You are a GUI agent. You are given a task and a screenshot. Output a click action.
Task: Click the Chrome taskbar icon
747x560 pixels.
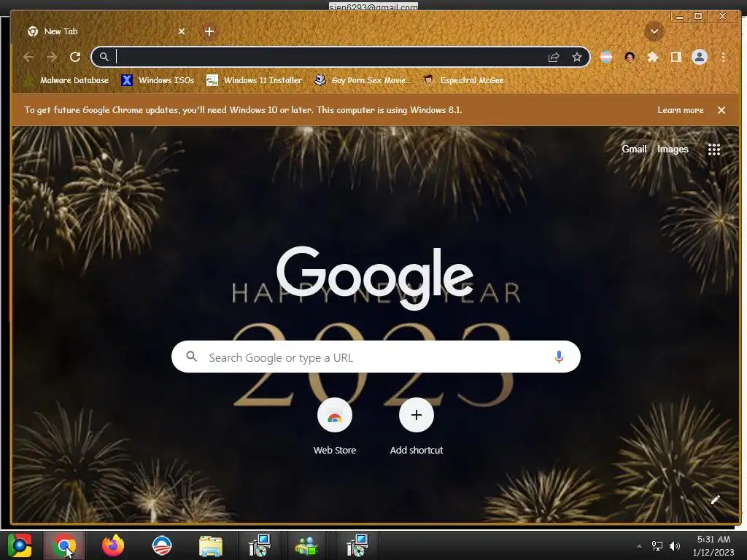(x=64, y=545)
